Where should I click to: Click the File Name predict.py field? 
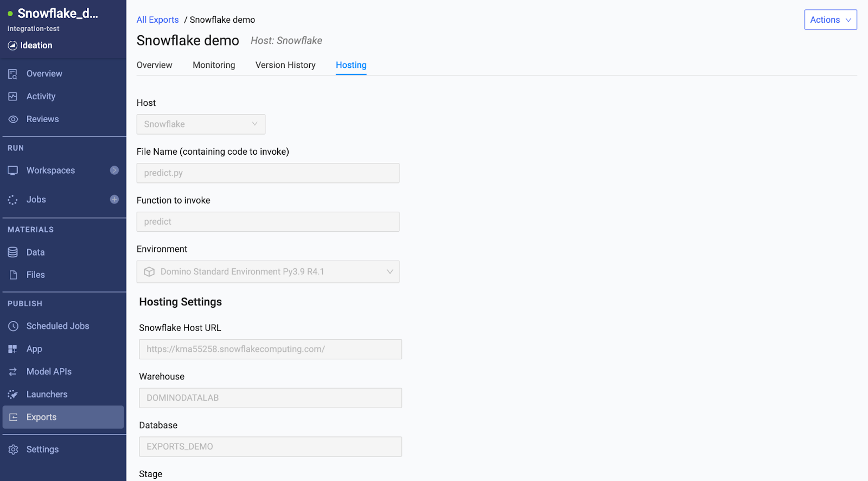[268, 173]
